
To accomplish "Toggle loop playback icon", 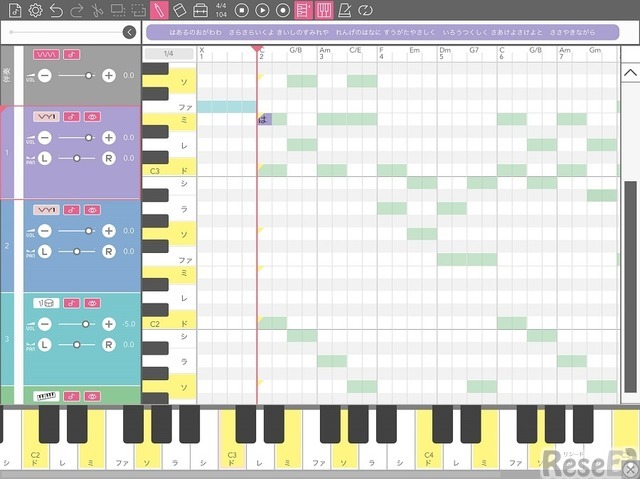I will coord(366,10).
